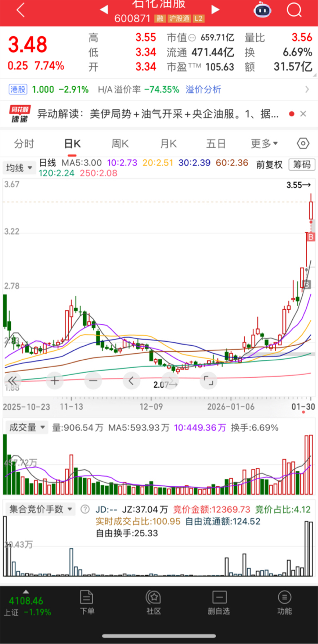Tap the 竞价金额:12369.73 reading

(212, 509)
